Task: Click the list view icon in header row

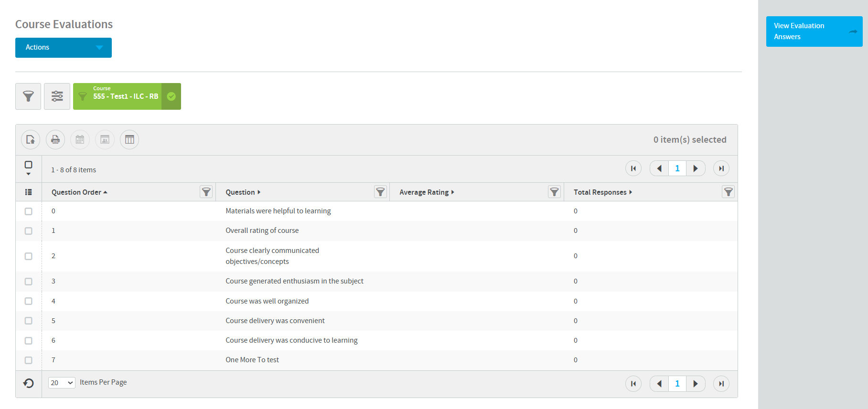Action: click(29, 192)
